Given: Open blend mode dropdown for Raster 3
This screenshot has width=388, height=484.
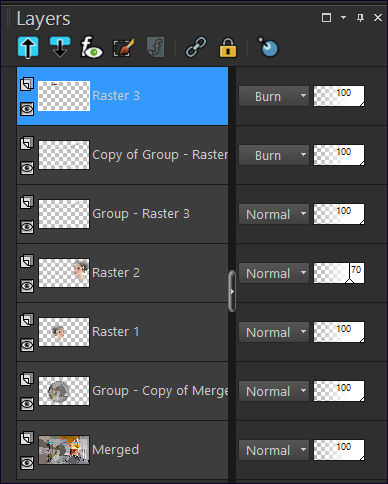Looking at the screenshot, I should 274,96.
